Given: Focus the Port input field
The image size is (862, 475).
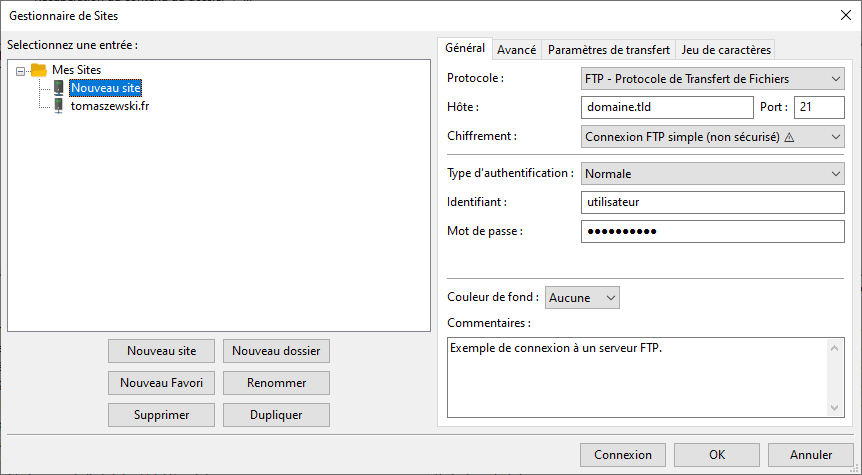Looking at the screenshot, I should pyautogui.click(x=819, y=107).
